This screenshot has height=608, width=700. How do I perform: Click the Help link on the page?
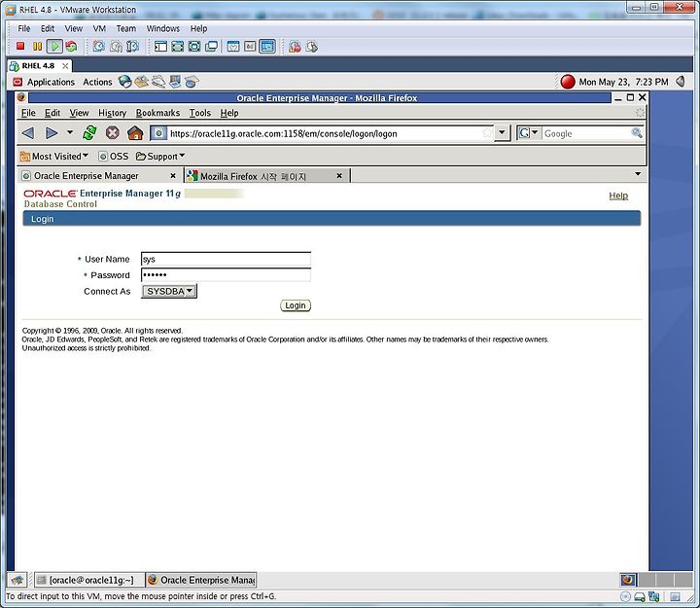pos(618,196)
